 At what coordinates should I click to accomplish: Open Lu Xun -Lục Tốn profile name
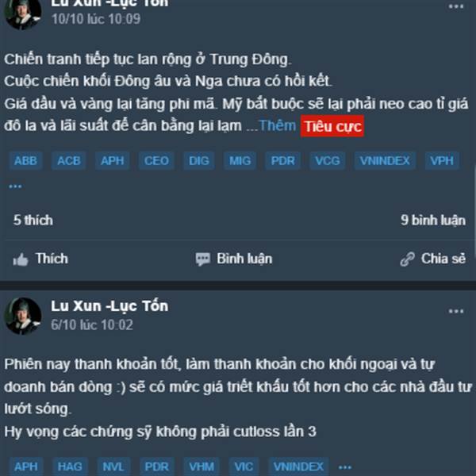pyautogui.click(x=109, y=305)
